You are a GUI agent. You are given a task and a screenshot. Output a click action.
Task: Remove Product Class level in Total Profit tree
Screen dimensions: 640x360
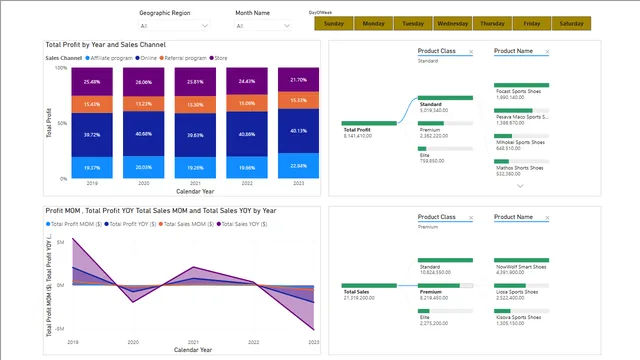click(471, 52)
